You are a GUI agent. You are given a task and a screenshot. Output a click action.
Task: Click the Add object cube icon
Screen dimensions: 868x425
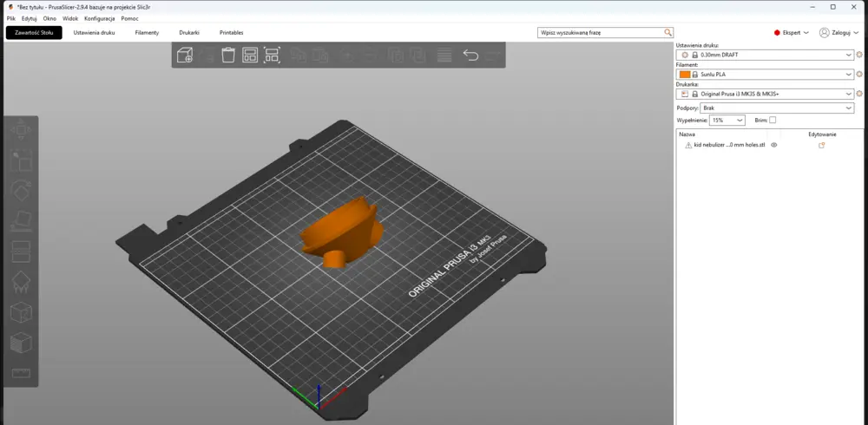point(184,56)
